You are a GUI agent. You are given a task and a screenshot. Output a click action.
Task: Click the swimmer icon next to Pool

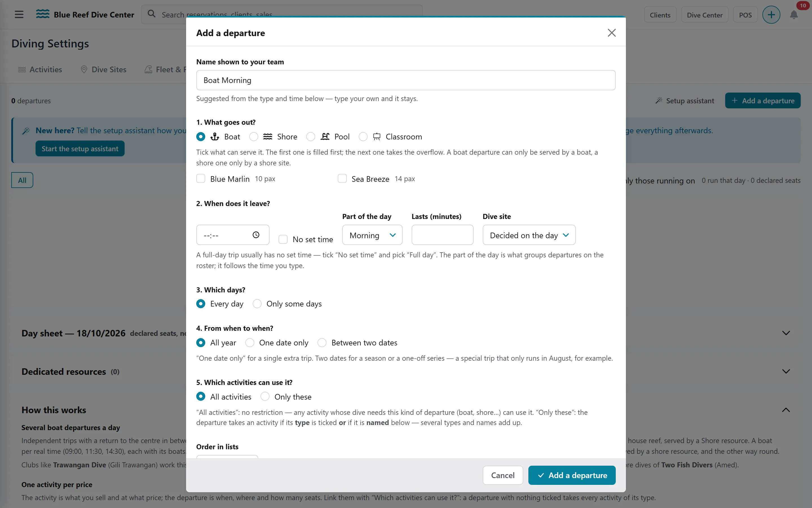click(x=325, y=137)
